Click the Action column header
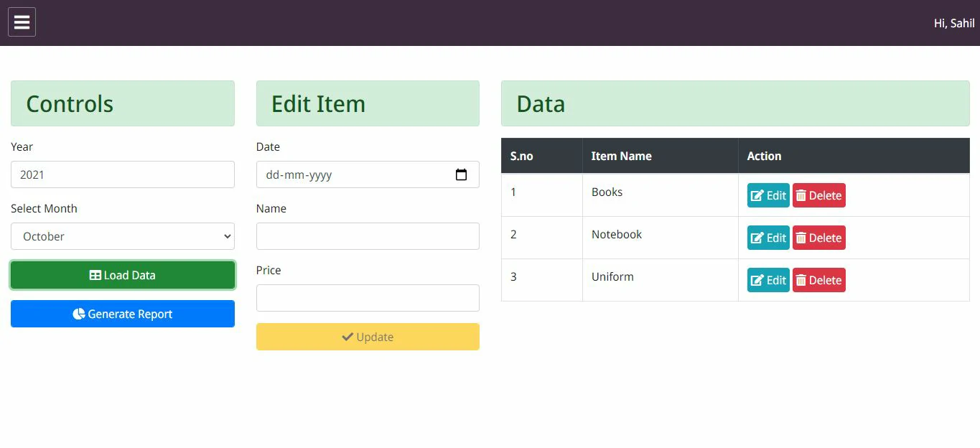 pyautogui.click(x=764, y=156)
